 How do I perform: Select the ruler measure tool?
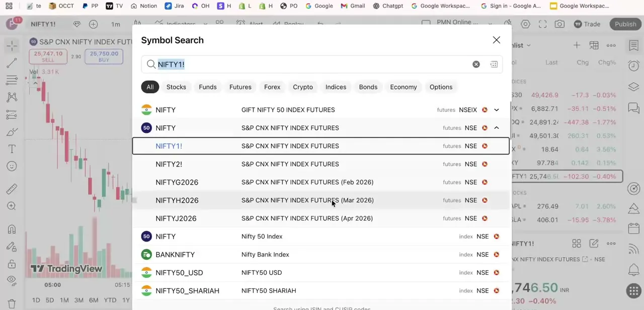[12, 189]
